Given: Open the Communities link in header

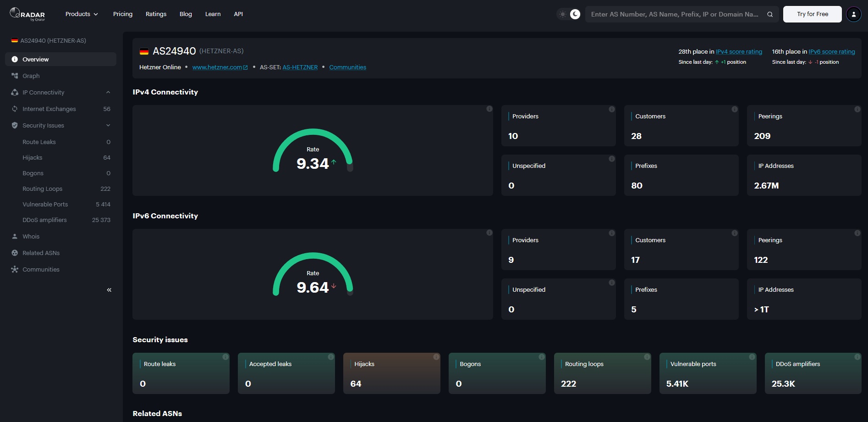Looking at the screenshot, I should tap(347, 67).
